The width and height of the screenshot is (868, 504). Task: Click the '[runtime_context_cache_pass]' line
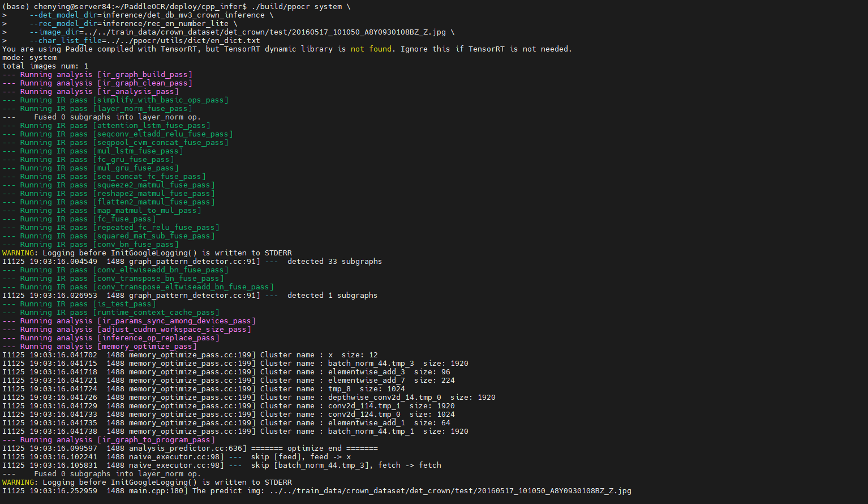click(x=111, y=313)
